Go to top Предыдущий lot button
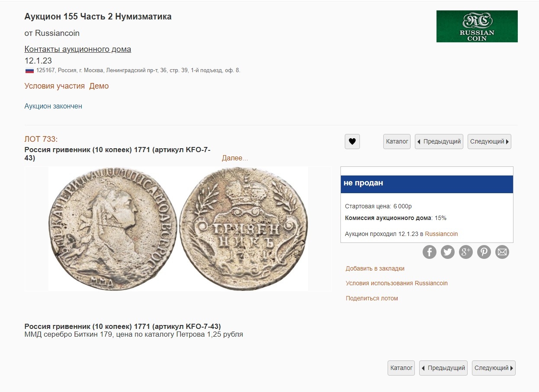This screenshot has width=539, height=392. [439, 141]
